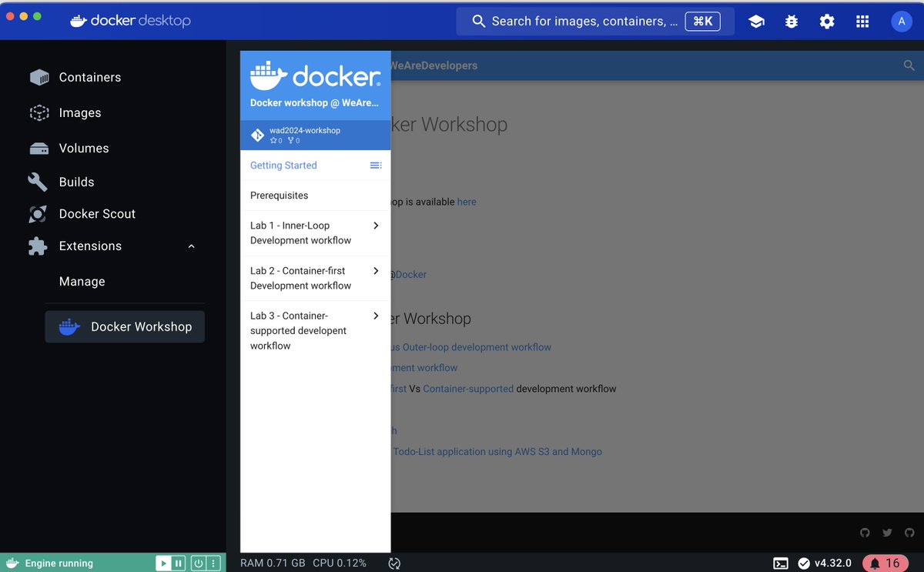The height and width of the screenshot is (572, 924).
Task: Click the git repository icon for wad2024-workshop
Action: (x=258, y=135)
